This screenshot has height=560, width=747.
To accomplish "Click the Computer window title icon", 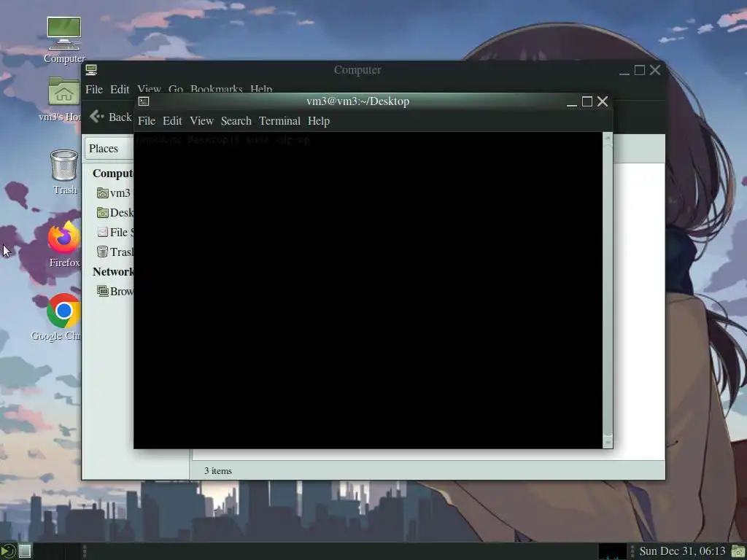I will (91, 70).
